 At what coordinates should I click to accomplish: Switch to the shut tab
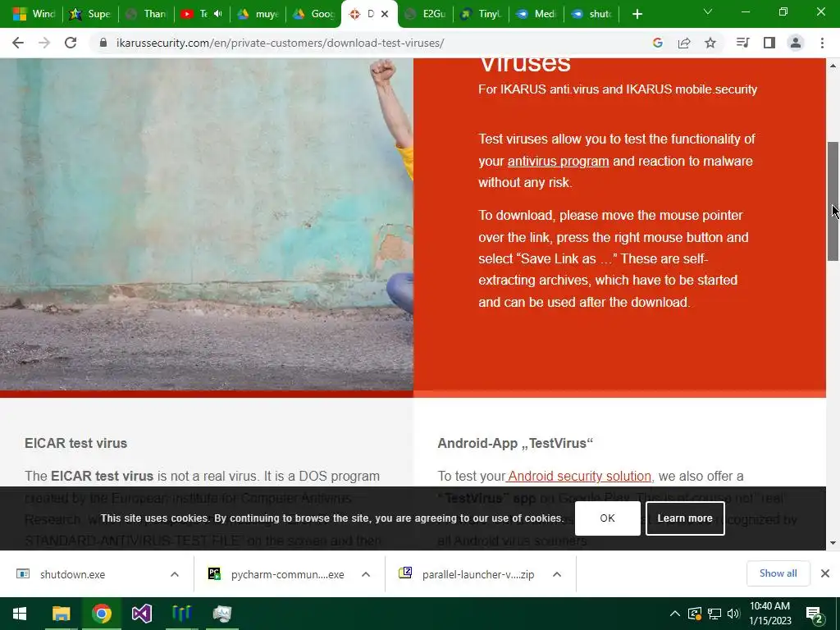tap(592, 14)
